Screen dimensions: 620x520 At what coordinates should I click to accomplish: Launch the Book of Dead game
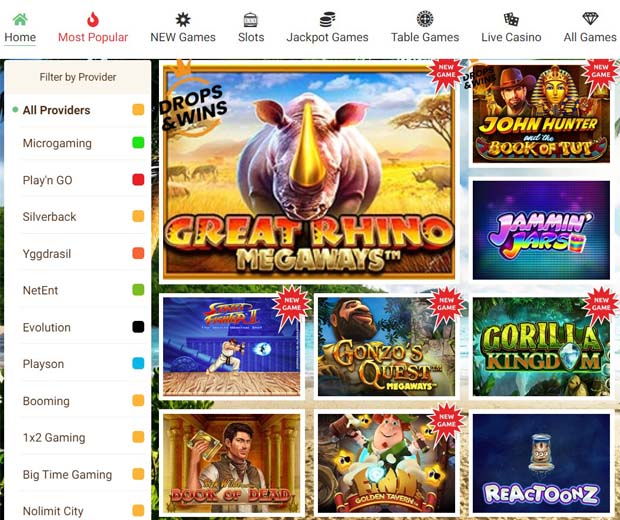pyautogui.click(x=232, y=463)
